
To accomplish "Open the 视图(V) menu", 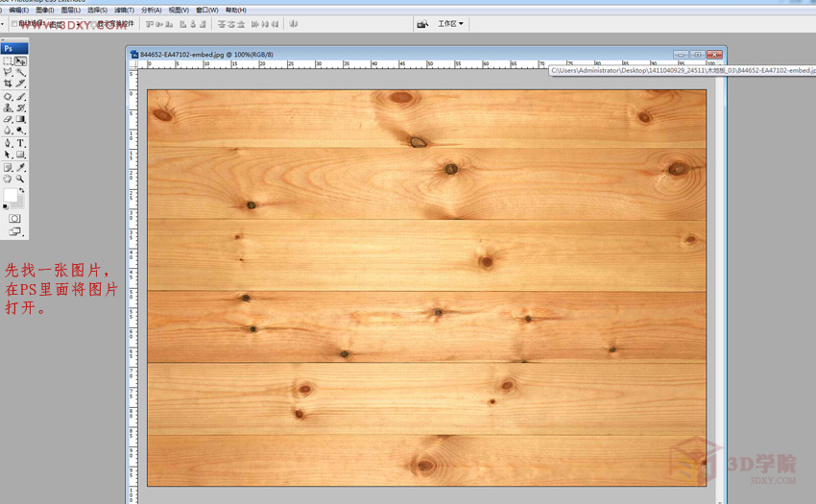I will point(179,10).
